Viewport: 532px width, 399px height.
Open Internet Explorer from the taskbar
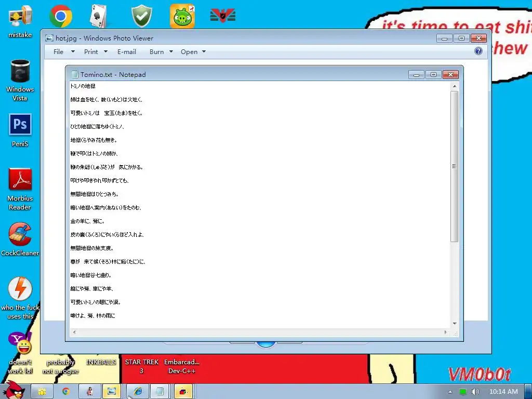tap(138, 392)
